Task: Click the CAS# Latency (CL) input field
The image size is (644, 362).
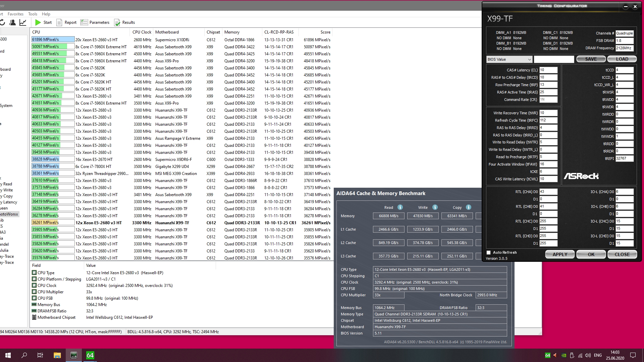Action: tap(548, 70)
